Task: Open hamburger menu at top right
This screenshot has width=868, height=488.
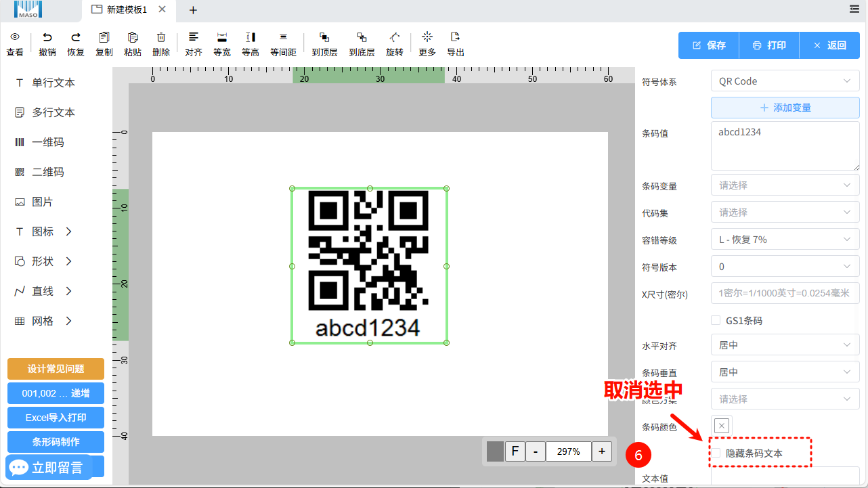Action: (854, 9)
